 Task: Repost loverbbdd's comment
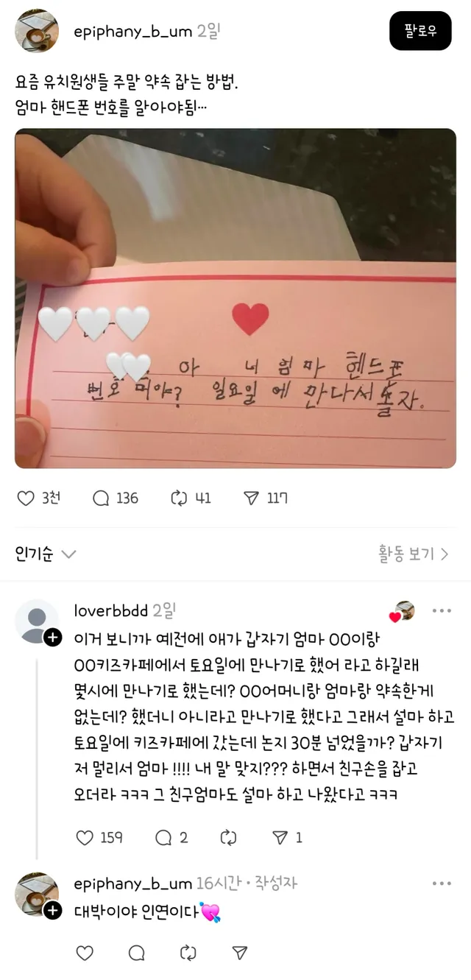(x=229, y=837)
